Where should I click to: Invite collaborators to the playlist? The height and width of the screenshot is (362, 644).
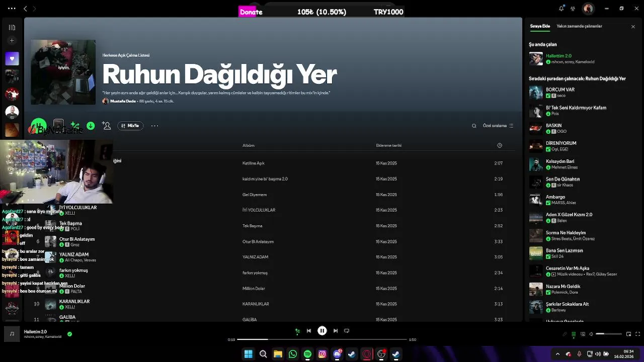106,126
